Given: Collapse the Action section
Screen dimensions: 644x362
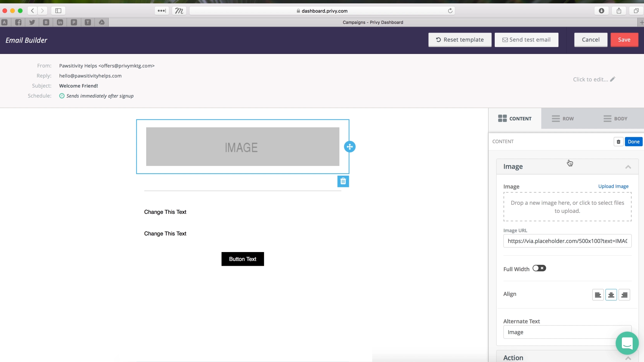Looking at the screenshot, I should [628, 358].
